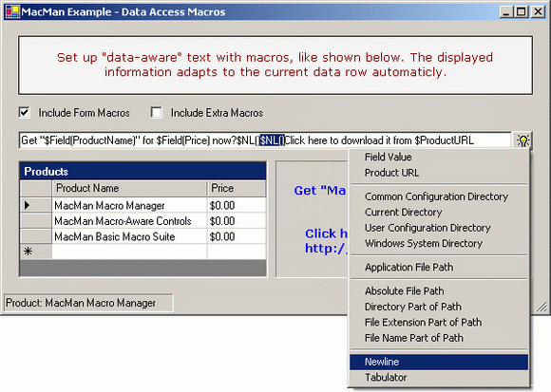This screenshot has height=392, width=551.
Task: Click MacMan Macro Manager name cell
Action: (129, 205)
